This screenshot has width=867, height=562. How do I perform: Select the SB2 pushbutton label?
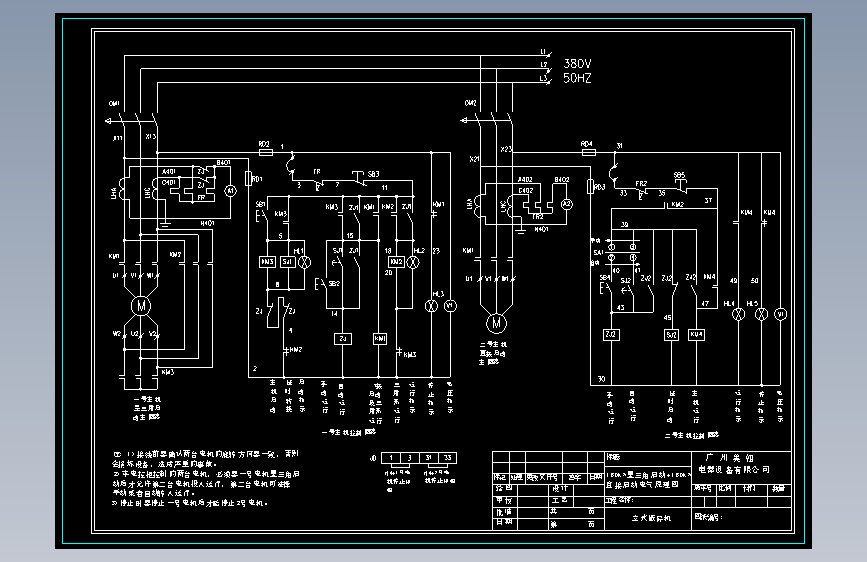click(334, 284)
